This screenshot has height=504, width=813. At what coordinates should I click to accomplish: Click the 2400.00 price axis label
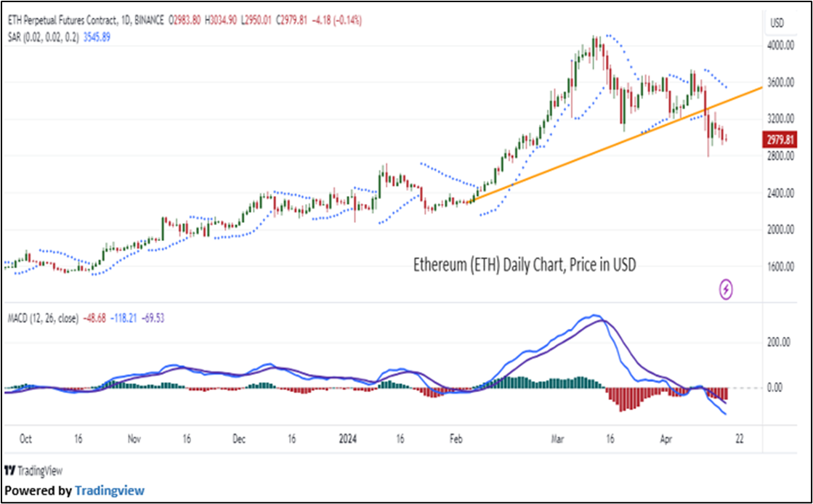(780, 193)
